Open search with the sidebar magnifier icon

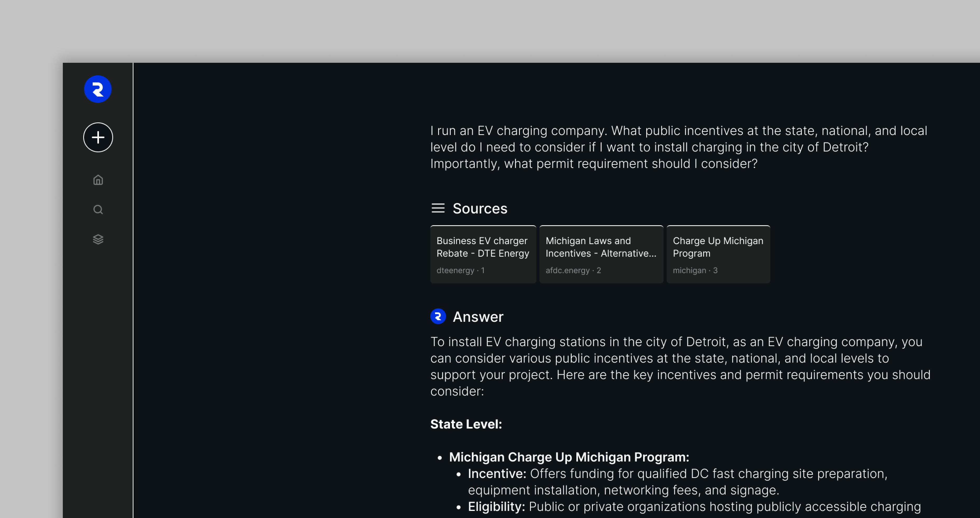[x=98, y=210]
